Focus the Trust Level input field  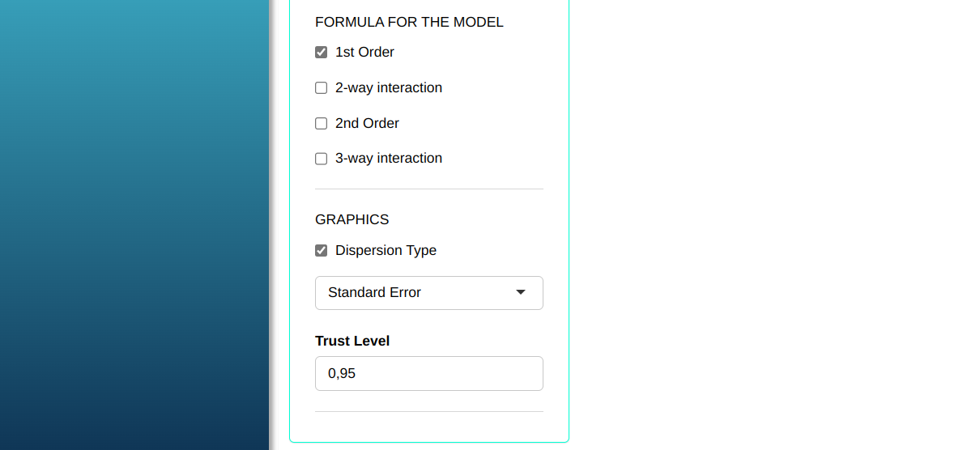428,374
